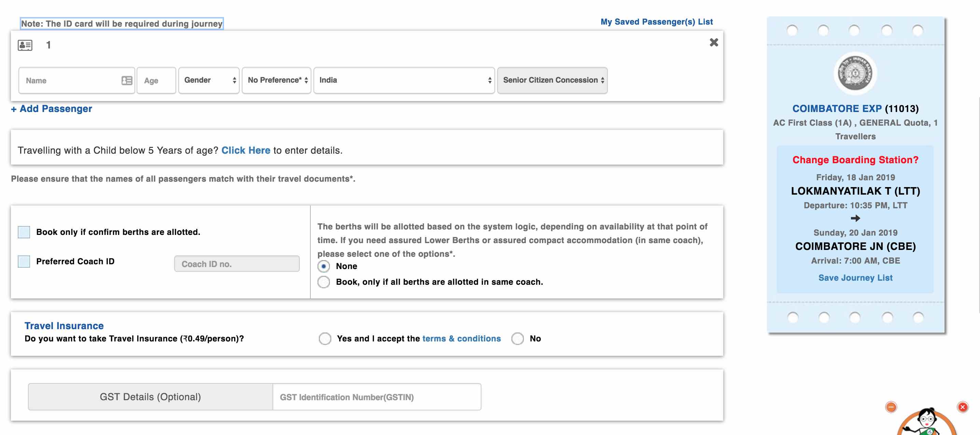Image resolution: width=980 pixels, height=435 pixels.
Task: Open the Senior Citizen Concession dropdown
Action: click(x=552, y=79)
